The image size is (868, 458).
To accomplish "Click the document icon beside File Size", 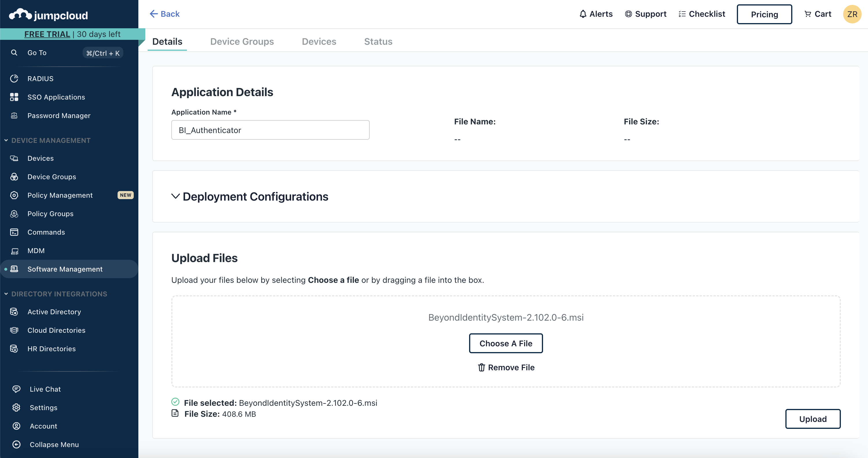I will point(175,413).
